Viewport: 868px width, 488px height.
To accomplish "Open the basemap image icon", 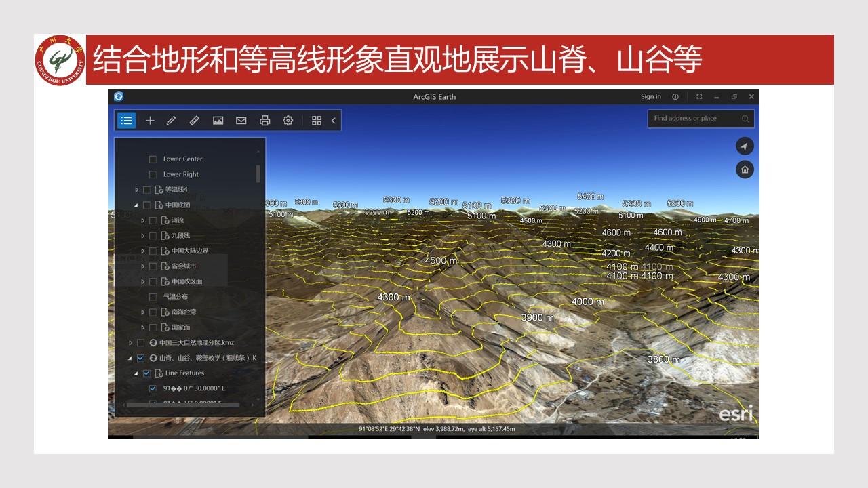I will (218, 121).
